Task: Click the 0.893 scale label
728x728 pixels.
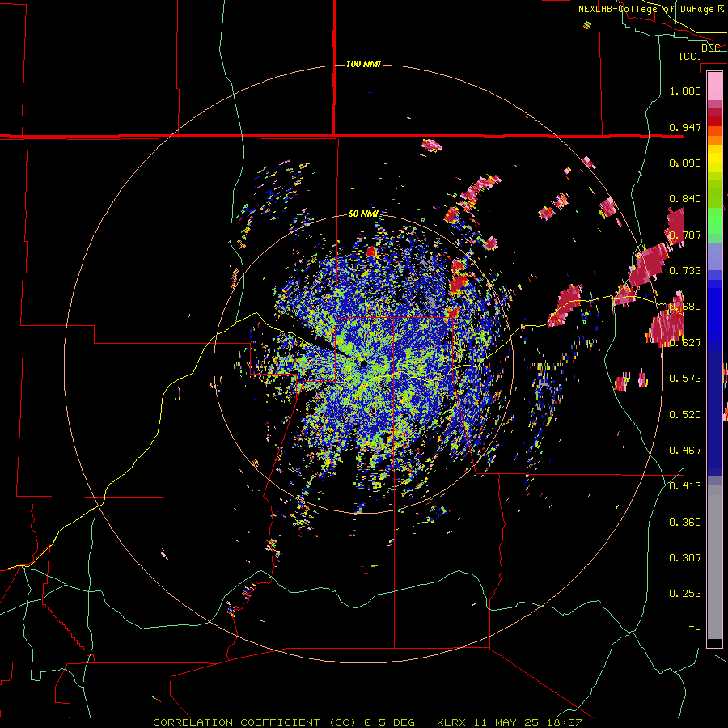Action: tap(685, 163)
